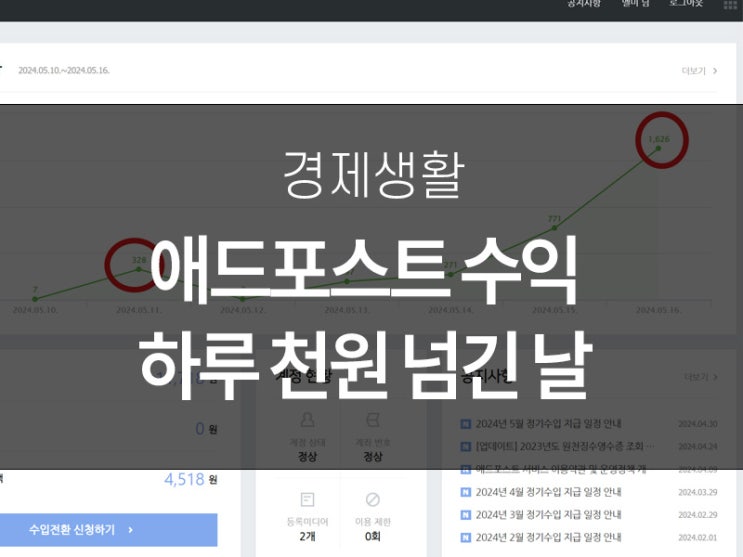
Task: Click the N icon beside the 3월 notice
Action: (x=466, y=514)
